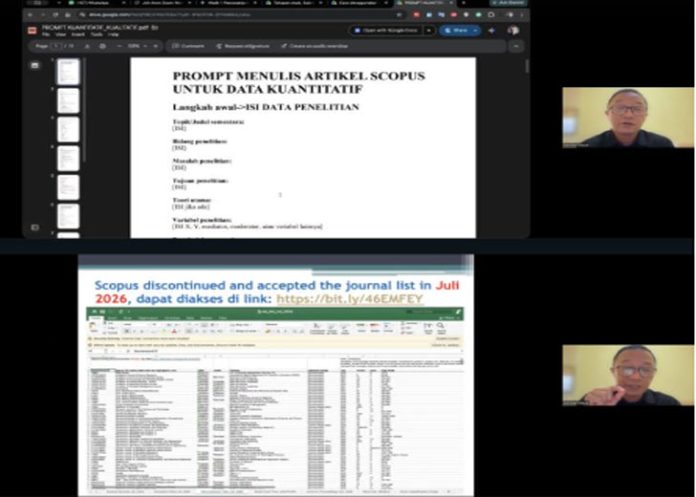Click Create an audio overview button

coord(314,46)
